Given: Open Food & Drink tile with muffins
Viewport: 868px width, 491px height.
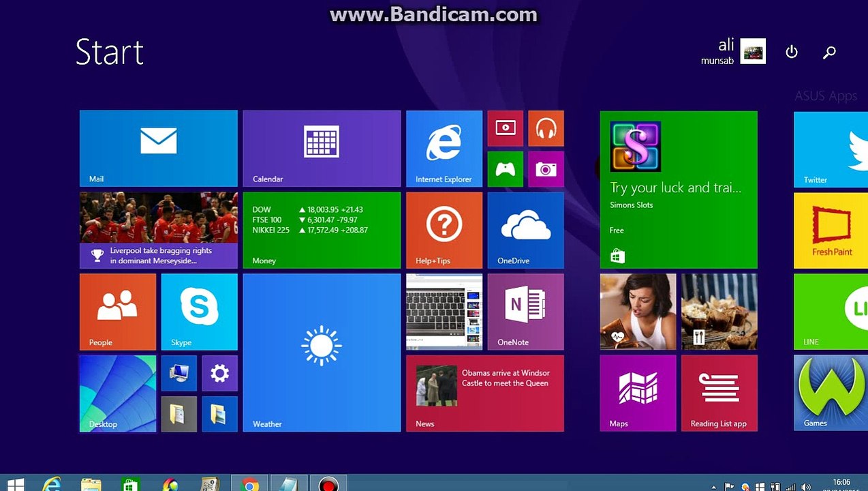Looking at the screenshot, I should tap(719, 312).
